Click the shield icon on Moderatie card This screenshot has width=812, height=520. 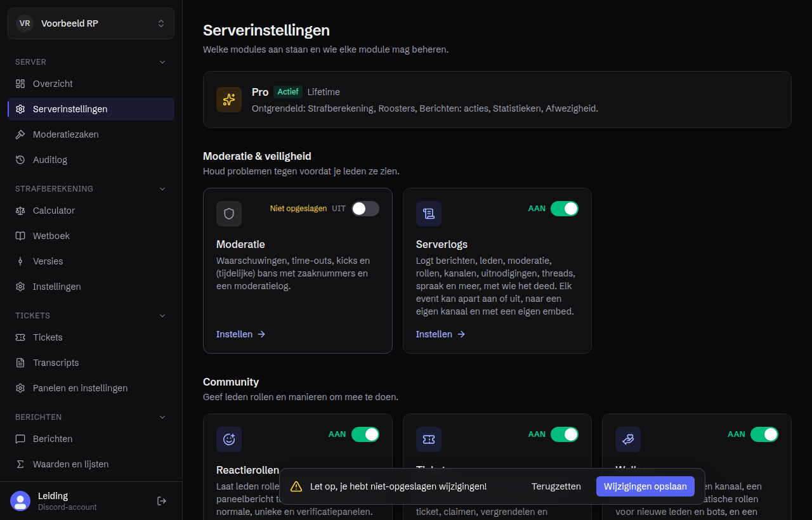(229, 214)
